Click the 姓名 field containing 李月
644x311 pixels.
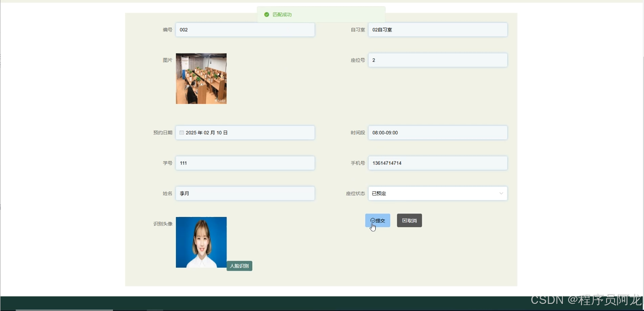coord(245,193)
